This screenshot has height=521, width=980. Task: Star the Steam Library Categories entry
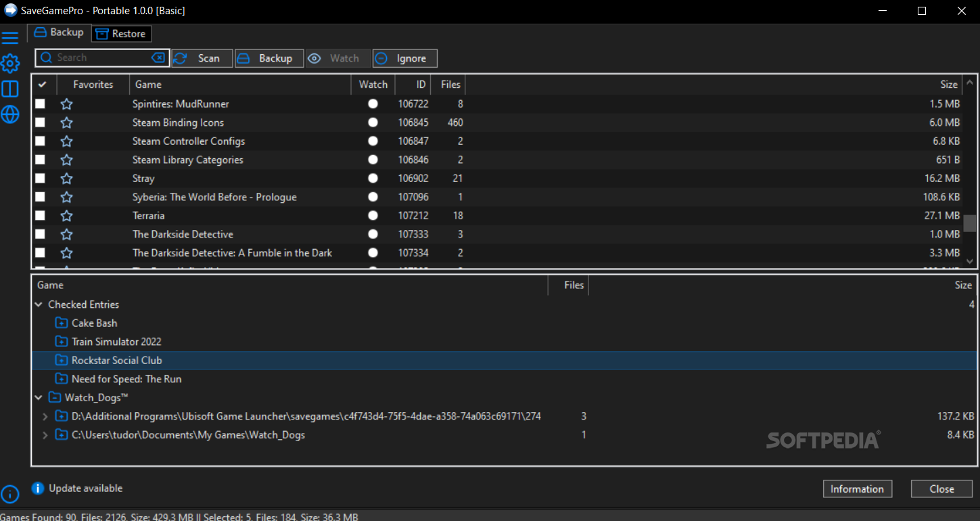pyautogui.click(x=66, y=160)
